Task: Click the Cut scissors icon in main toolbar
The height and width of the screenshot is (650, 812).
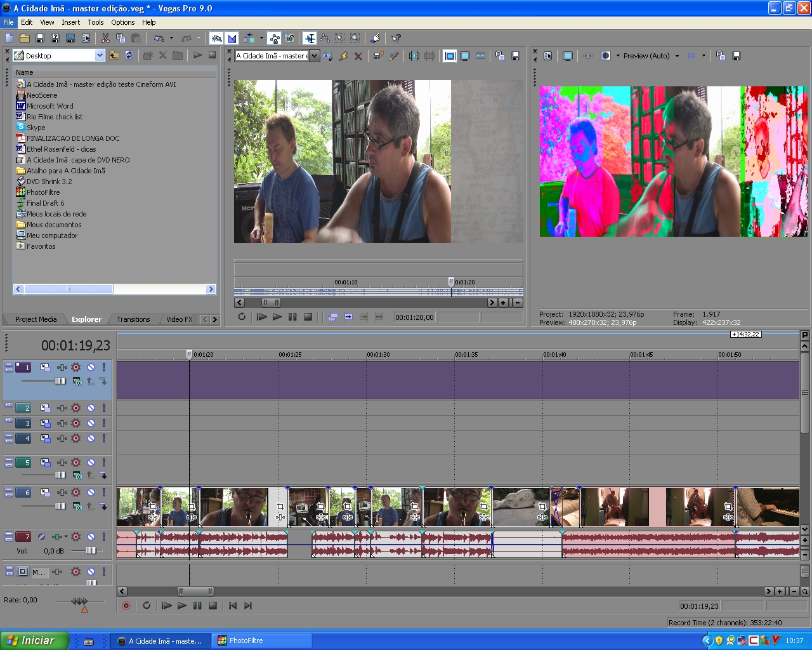Action: 105,38
